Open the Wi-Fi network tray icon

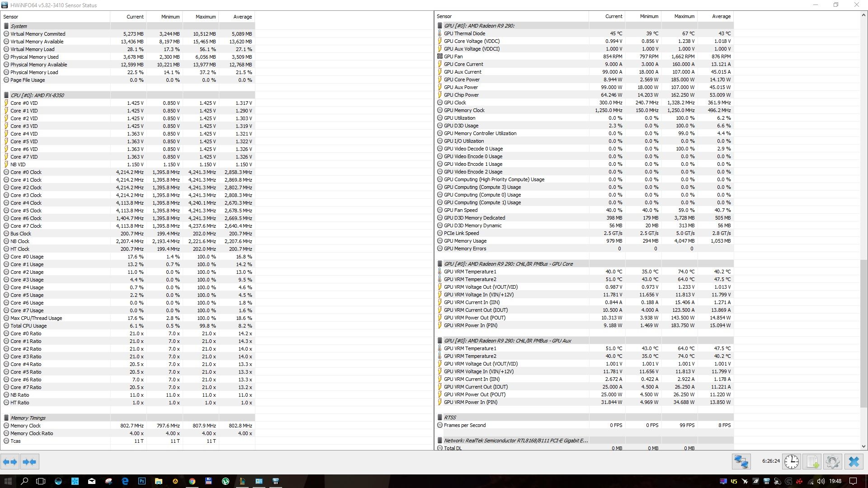[x=811, y=481]
